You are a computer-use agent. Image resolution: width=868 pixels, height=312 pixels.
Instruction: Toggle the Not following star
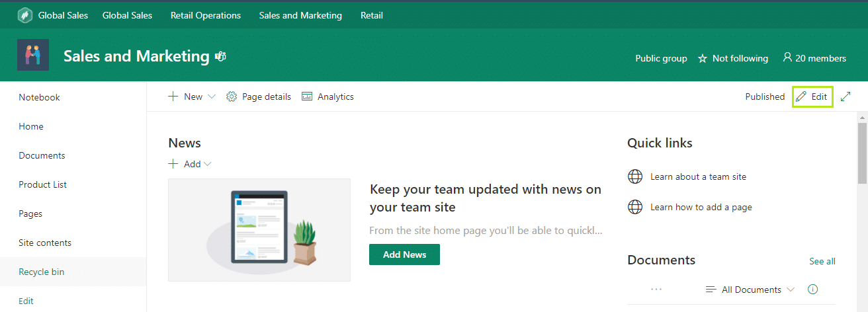coord(703,59)
